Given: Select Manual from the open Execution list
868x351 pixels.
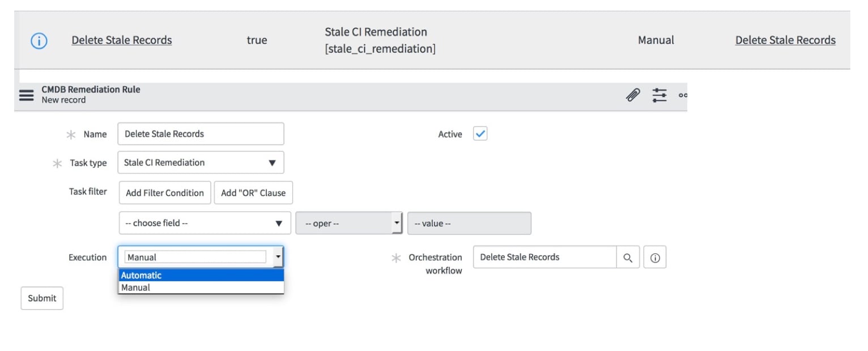Looking at the screenshot, I should pos(170,287).
